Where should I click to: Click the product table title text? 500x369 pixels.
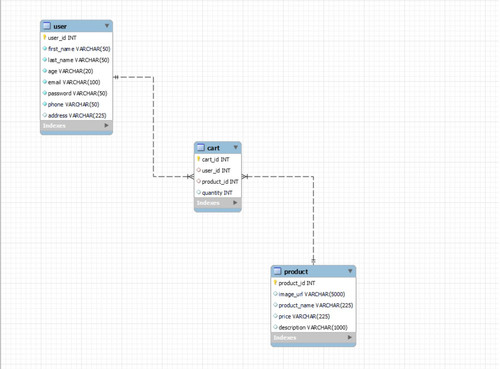point(296,272)
